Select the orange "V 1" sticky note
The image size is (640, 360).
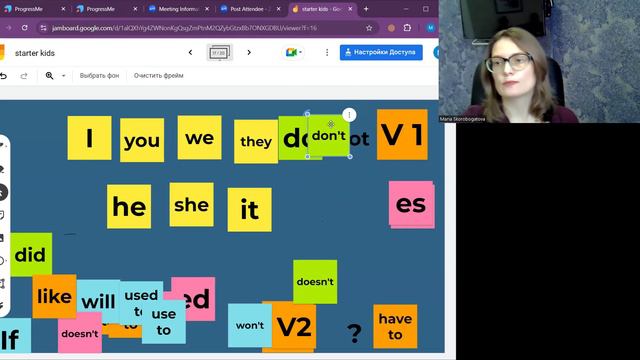pos(402,134)
